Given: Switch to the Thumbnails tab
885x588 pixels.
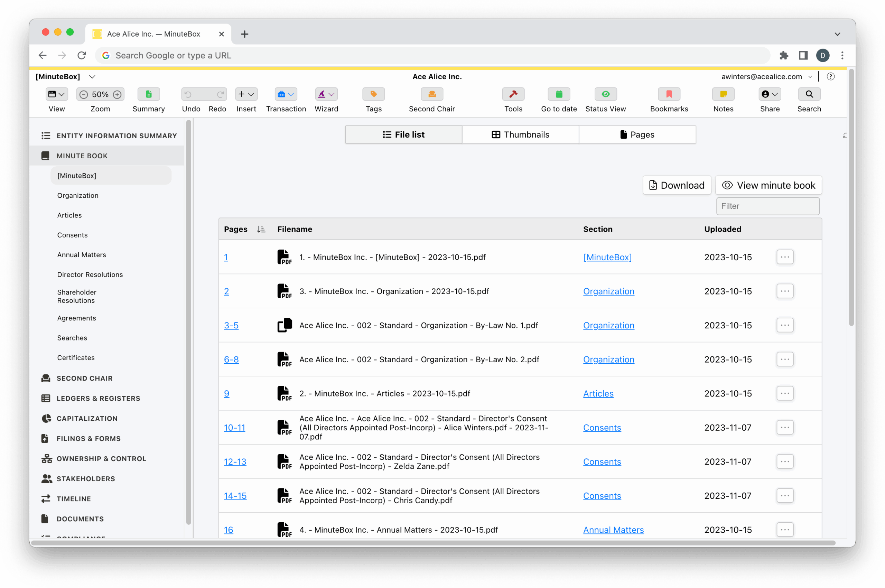Looking at the screenshot, I should click(520, 134).
